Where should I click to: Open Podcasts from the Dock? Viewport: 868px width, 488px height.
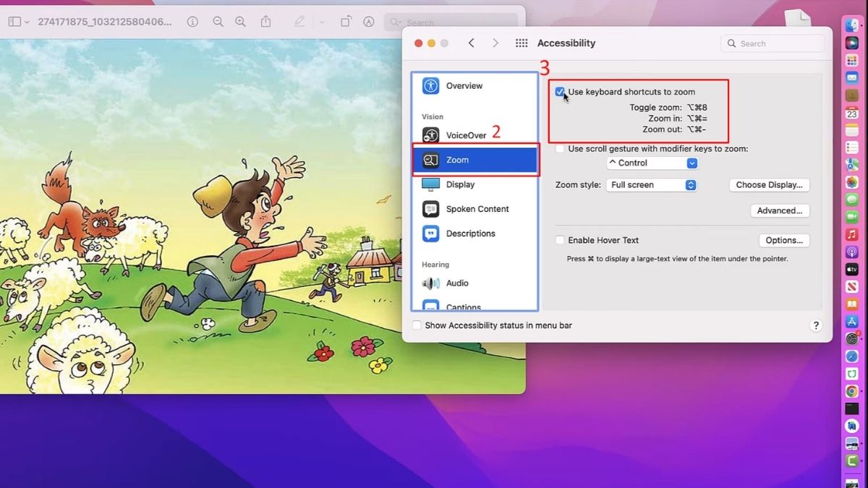pyautogui.click(x=852, y=252)
